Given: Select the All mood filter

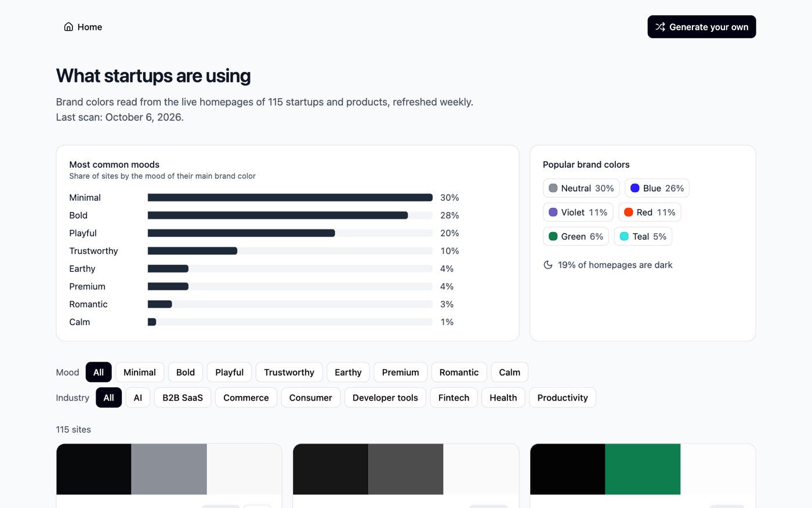Looking at the screenshot, I should coord(99,372).
